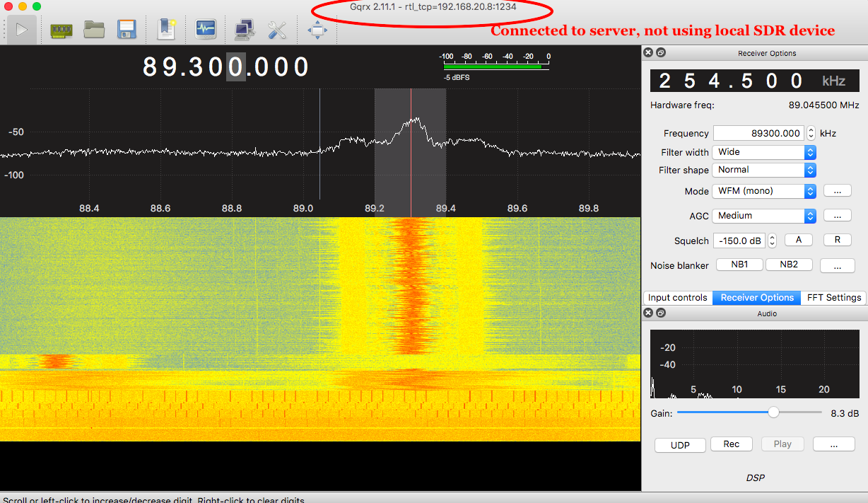
Task: Open the Filter shape dropdown showing Normal
Action: (764, 170)
